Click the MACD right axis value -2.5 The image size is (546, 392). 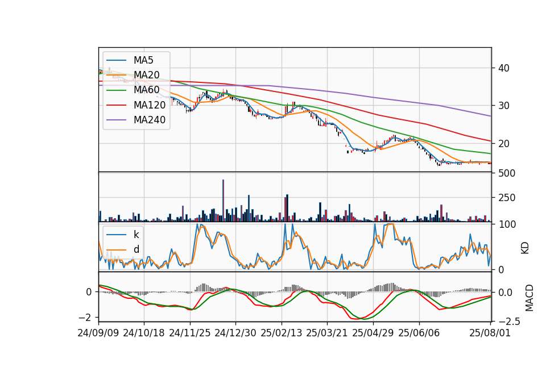click(x=509, y=322)
